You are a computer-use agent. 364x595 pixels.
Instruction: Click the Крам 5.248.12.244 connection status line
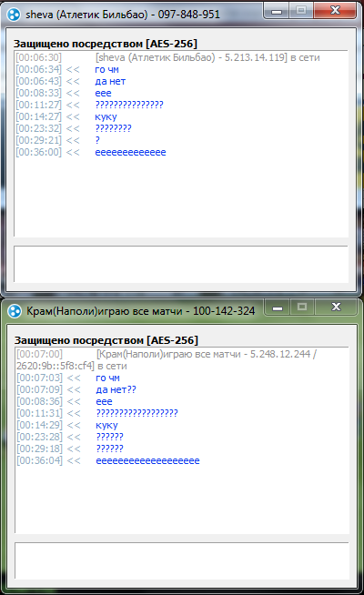[x=167, y=360]
